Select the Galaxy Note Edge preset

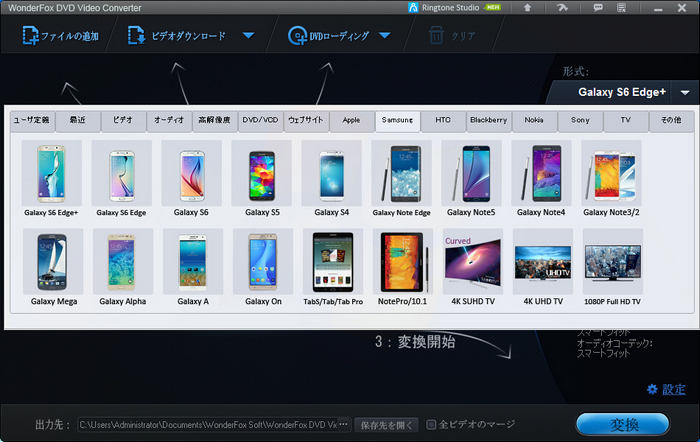(402, 173)
